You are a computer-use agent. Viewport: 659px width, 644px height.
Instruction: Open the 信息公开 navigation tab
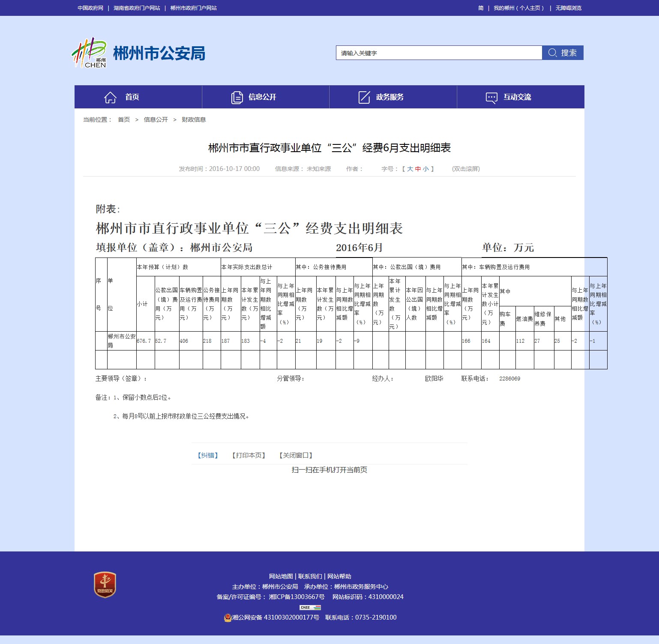266,97
